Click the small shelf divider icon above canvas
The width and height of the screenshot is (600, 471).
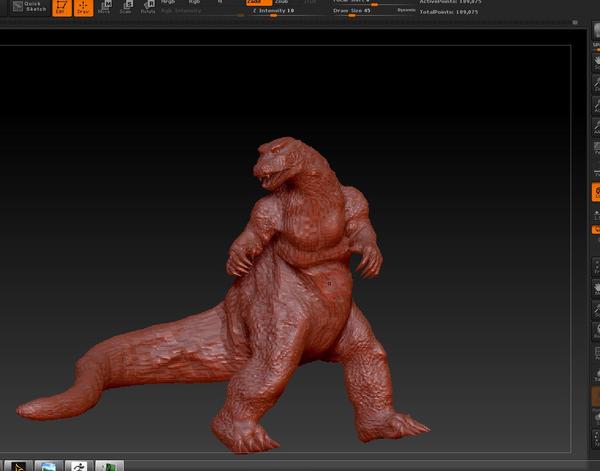pos(575,23)
